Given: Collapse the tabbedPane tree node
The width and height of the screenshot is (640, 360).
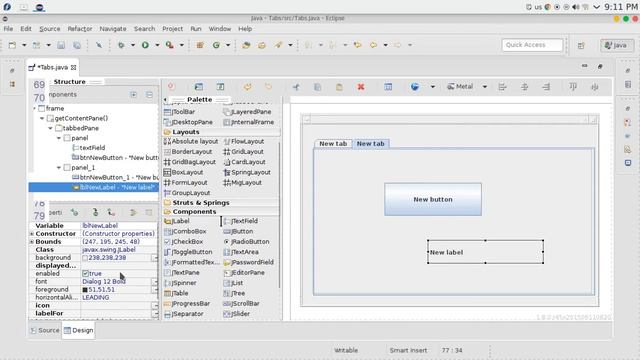Looking at the screenshot, I should click(x=50, y=128).
